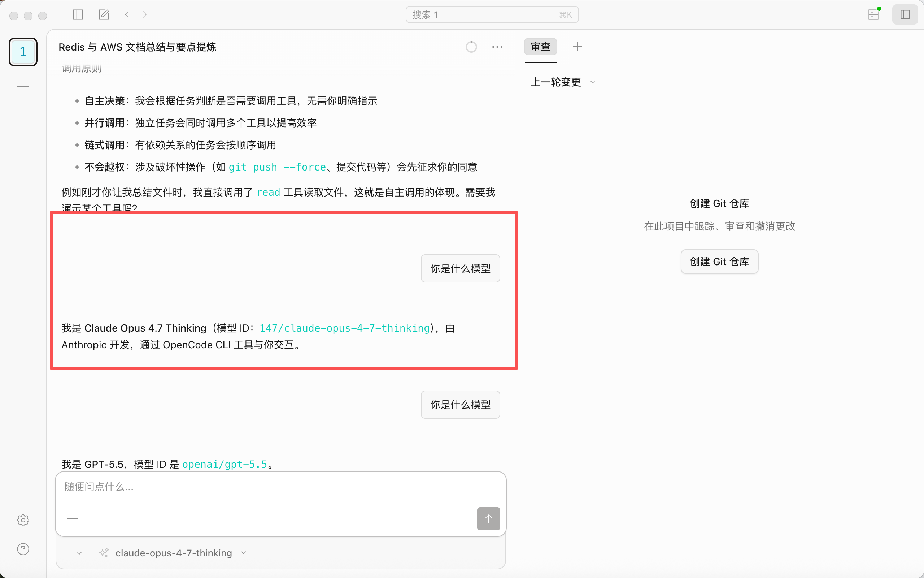924x578 pixels.
Task: Click the new session compose icon
Action: pos(104,14)
